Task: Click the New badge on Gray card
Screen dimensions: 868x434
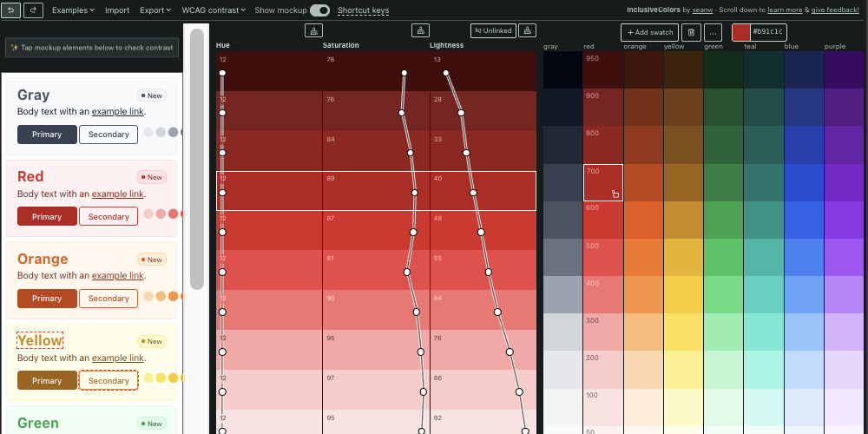Action: click(152, 95)
